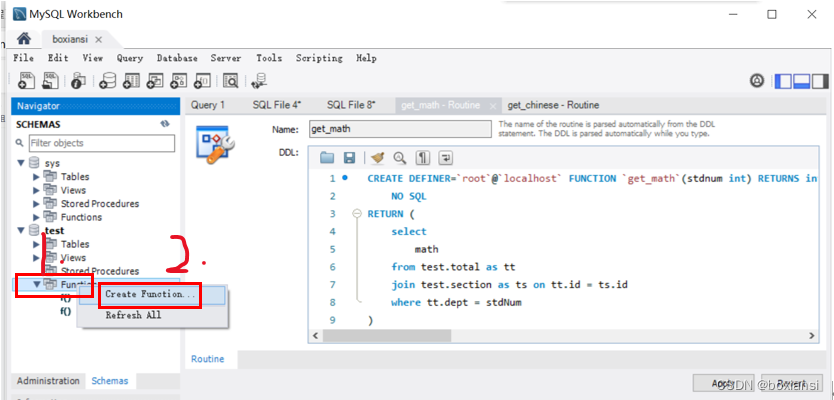Collapse the test schema node
This screenshot has height=400, width=834.
click(22, 230)
